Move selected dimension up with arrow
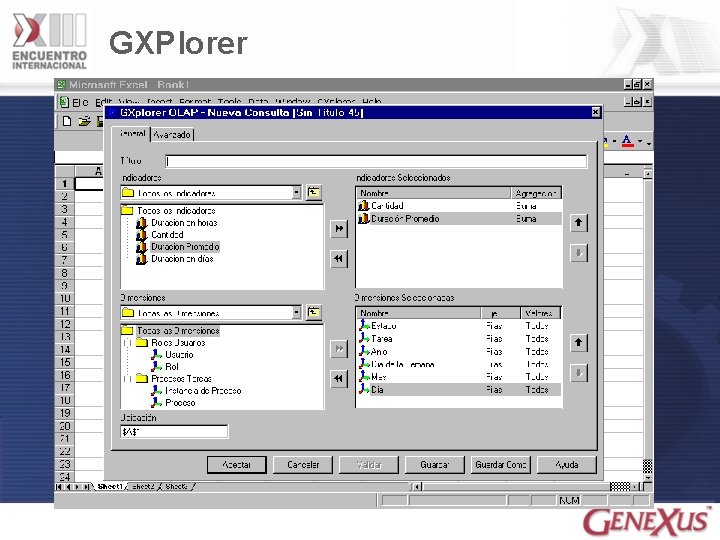The height and width of the screenshot is (540, 720). click(579, 343)
